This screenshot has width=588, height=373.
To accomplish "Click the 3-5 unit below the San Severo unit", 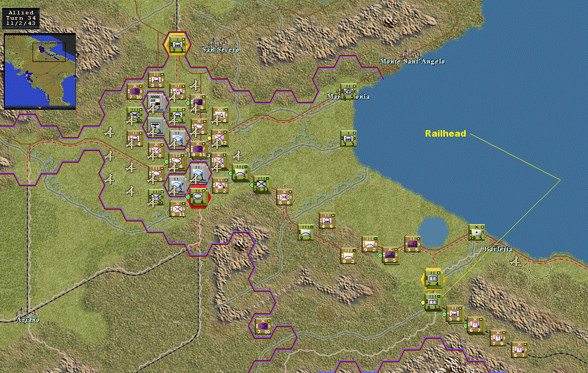I will (x=156, y=80).
